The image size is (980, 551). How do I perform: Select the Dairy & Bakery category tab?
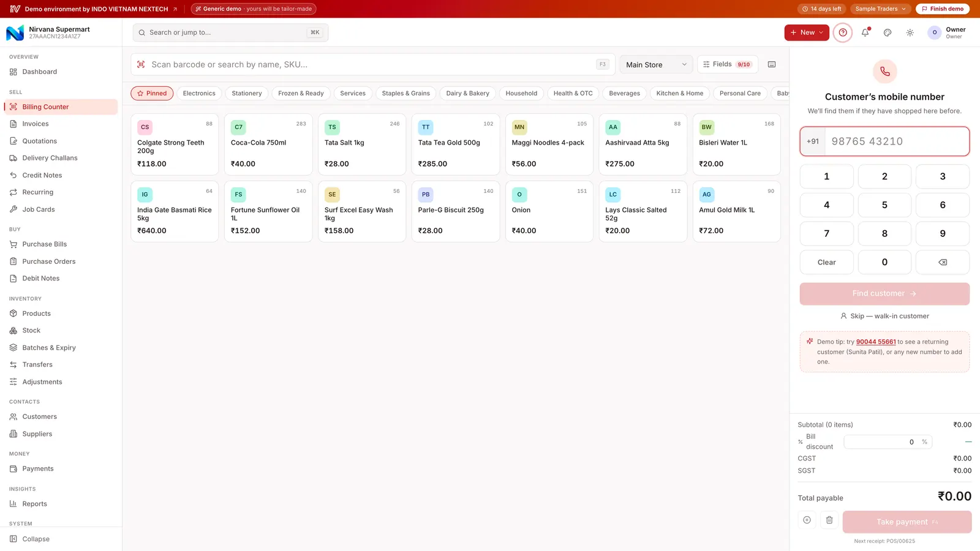tap(467, 93)
